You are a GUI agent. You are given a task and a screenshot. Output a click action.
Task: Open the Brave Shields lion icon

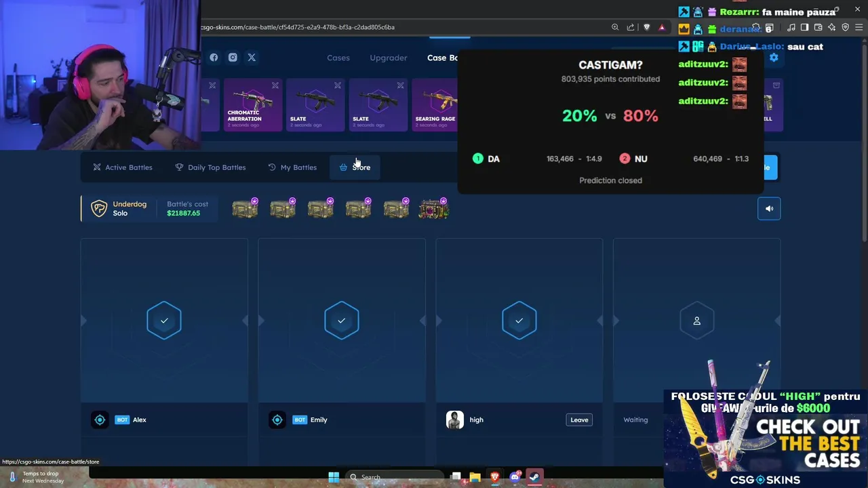coord(646,27)
